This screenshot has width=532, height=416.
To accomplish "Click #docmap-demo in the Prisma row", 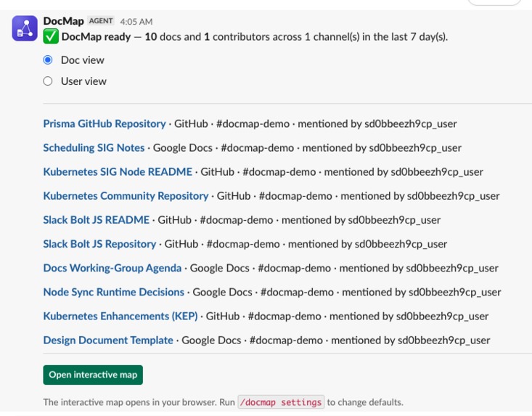I will coord(253,124).
